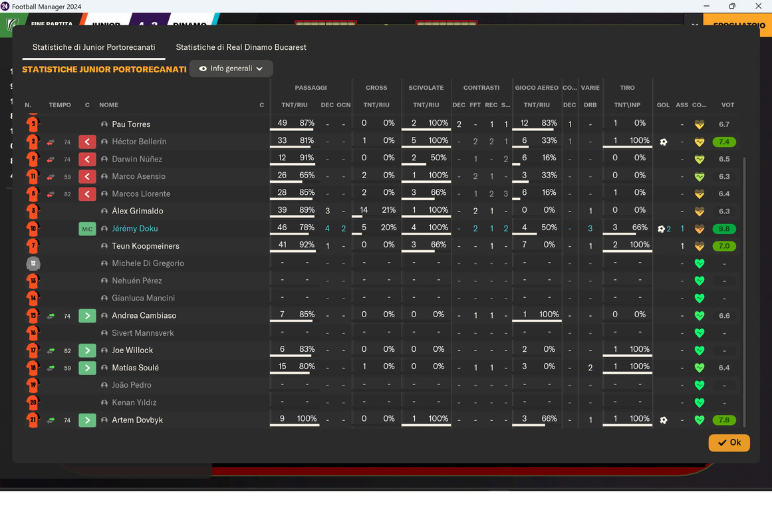Click the condition heart icon for Pau Torres

[699, 124]
